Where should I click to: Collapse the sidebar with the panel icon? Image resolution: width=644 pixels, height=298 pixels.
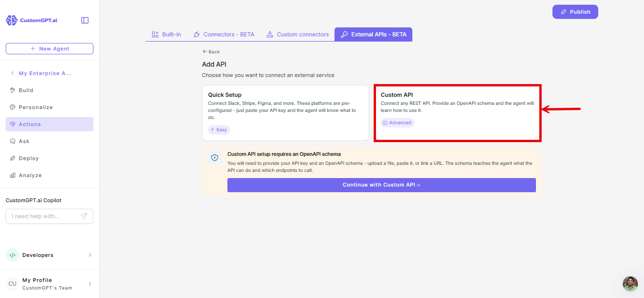(x=85, y=20)
